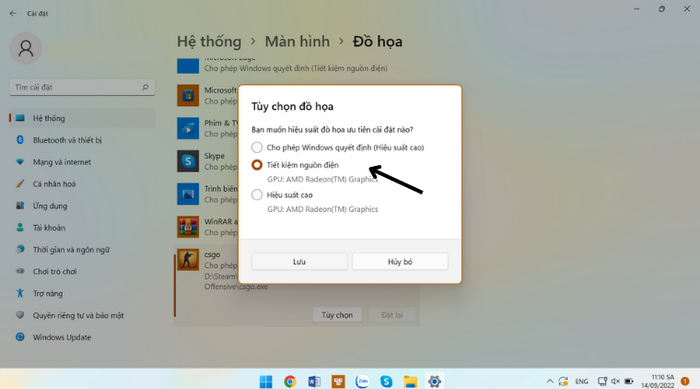Click the Microsoft Edge app icon in list
The image size is (700, 389).
pyautogui.click(x=188, y=66)
